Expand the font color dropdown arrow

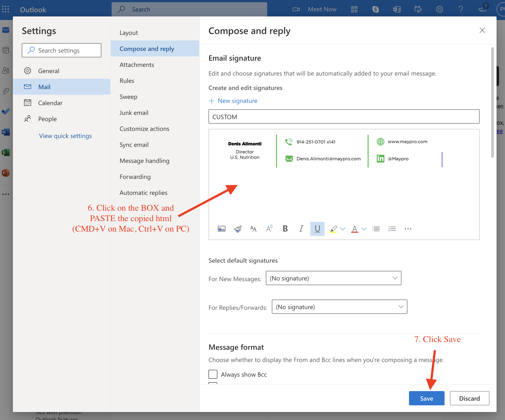(364, 229)
